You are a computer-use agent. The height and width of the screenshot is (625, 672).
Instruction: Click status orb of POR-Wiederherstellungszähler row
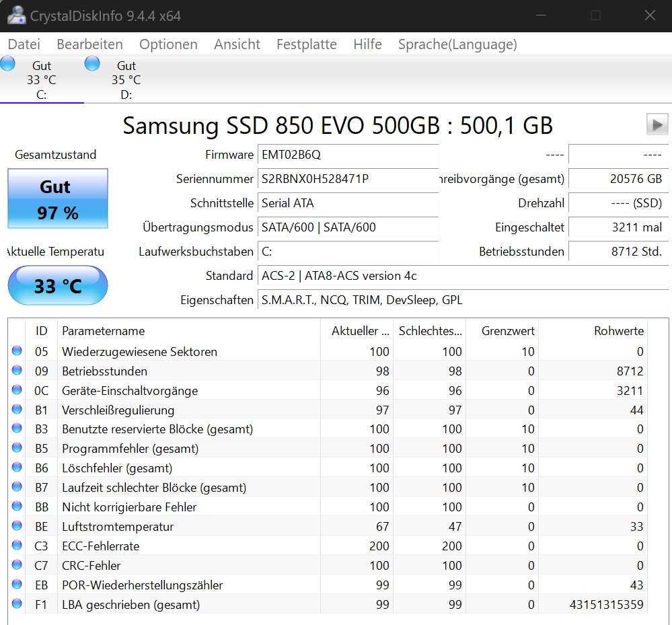(17, 584)
